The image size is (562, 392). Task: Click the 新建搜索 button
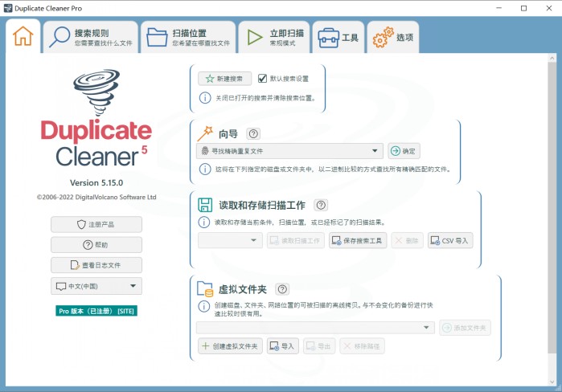click(x=225, y=79)
